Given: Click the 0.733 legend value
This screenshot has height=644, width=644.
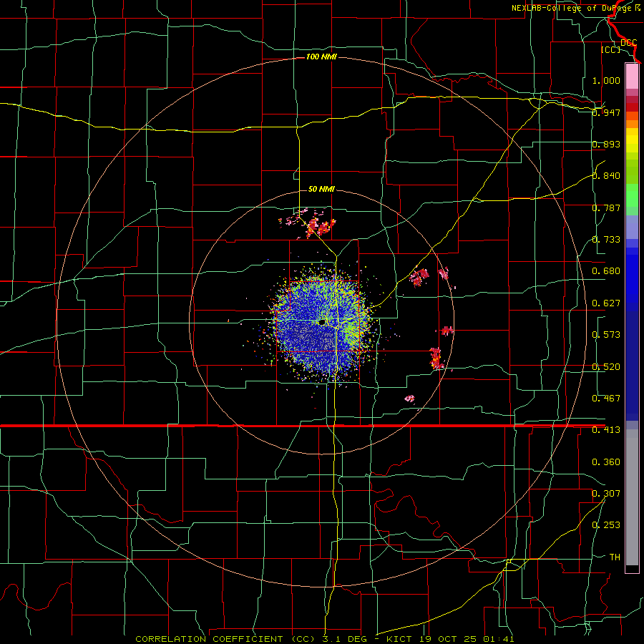Looking at the screenshot, I should [x=606, y=240].
